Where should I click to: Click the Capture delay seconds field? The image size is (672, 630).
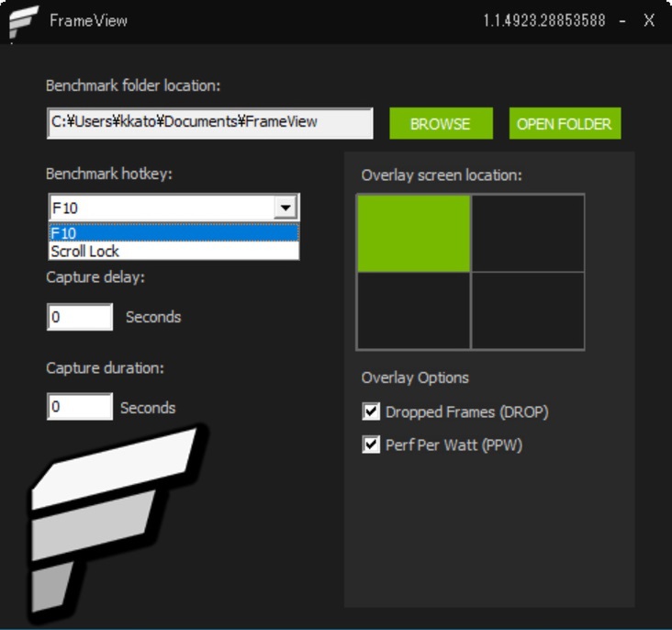coord(80,317)
